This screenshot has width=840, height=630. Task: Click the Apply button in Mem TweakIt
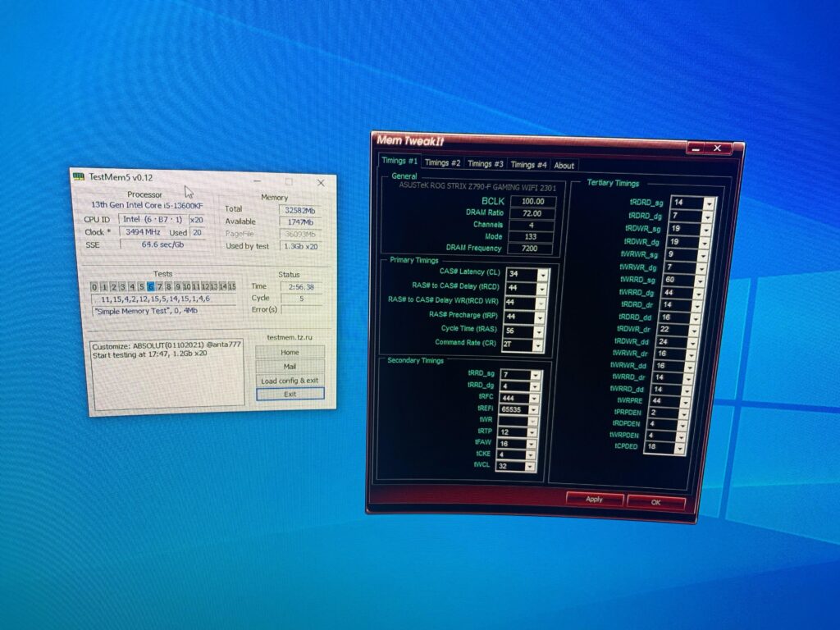(x=595, y=499)
